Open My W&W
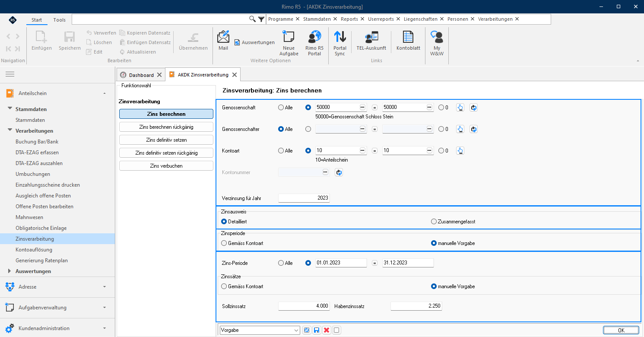The width and height of the screenshot is (644, 337). point(437,43)
